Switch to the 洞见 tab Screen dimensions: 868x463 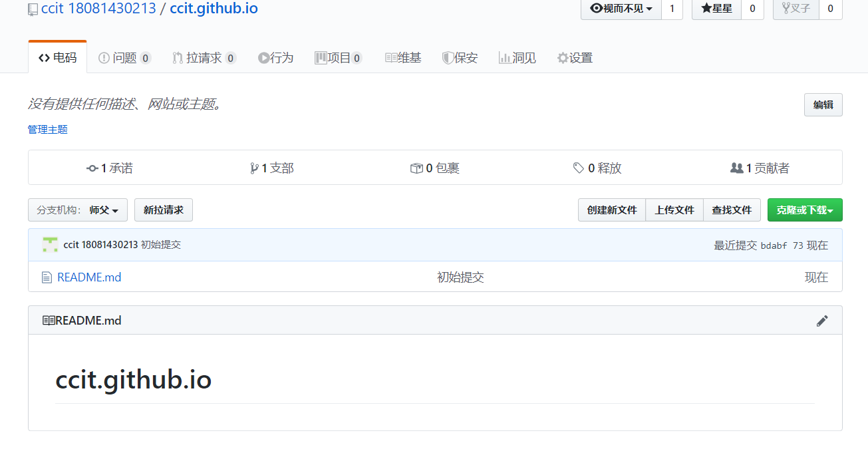517,58
